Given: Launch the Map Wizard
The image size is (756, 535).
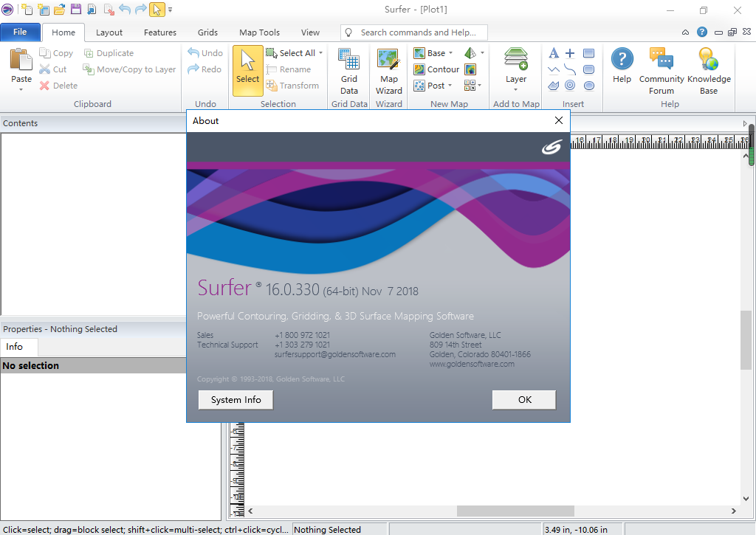Looking at the screenshot, I should 389,72.
